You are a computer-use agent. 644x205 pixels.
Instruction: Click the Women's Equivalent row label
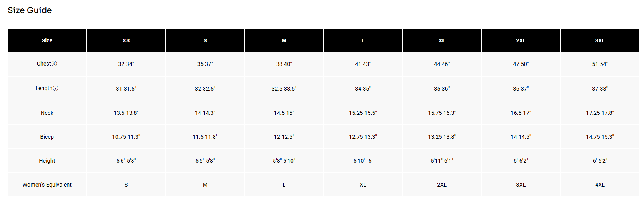pos(47,185)
